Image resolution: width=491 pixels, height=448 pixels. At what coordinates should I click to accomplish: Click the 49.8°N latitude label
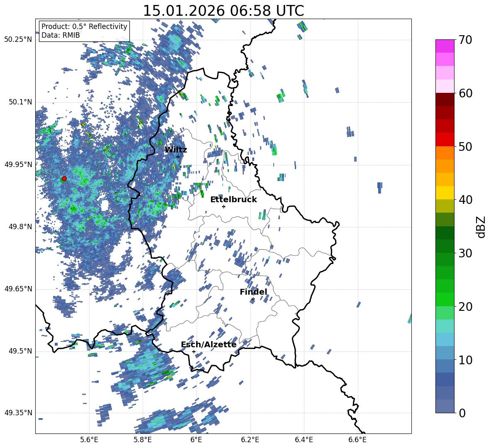click(x=20, y=227)
